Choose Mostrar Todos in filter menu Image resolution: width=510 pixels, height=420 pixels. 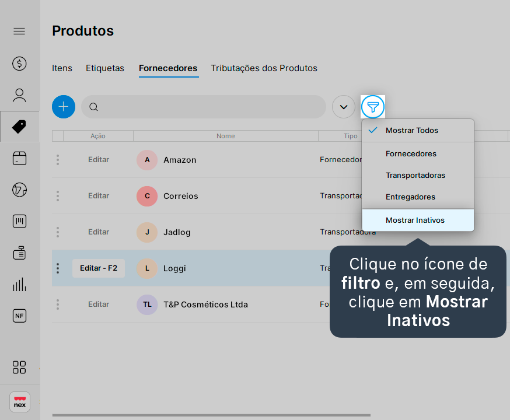coord(418,130)
